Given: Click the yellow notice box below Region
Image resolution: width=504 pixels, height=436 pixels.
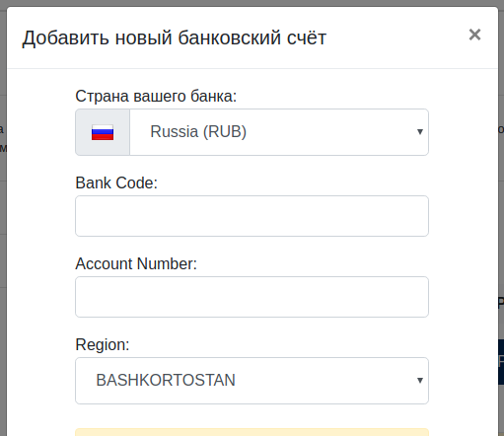Looking at the screenshot, I should tap(252, 432).
